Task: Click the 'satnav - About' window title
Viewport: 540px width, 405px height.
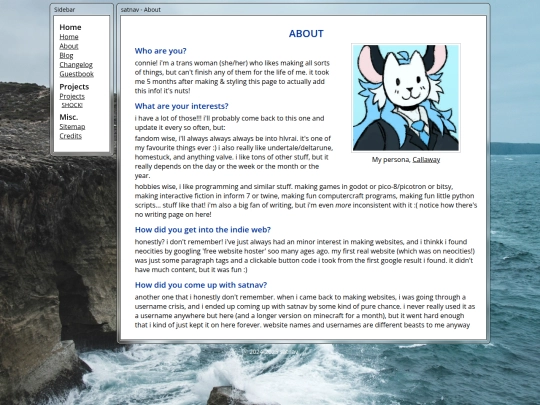Action: click(141, 10)
